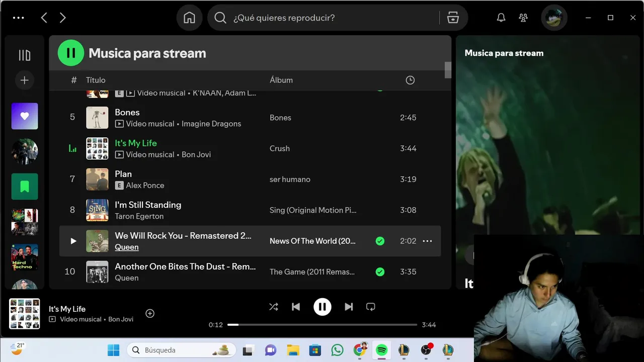Pause the Musica para stream playlist
This screenshot has width=644, height=362.
point(71,53)
